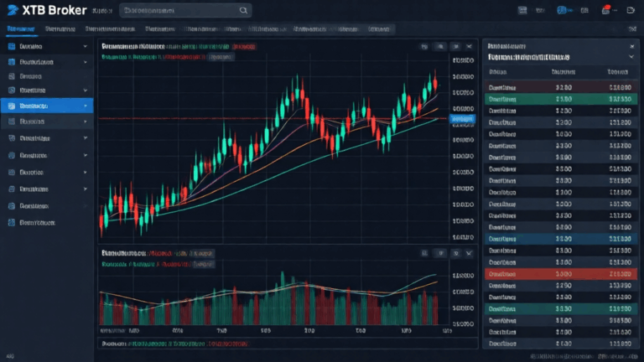Screen dimensions: 644x362
Task: Toggle the grey indicator tag in the volume panel
Action: point(203,264)
